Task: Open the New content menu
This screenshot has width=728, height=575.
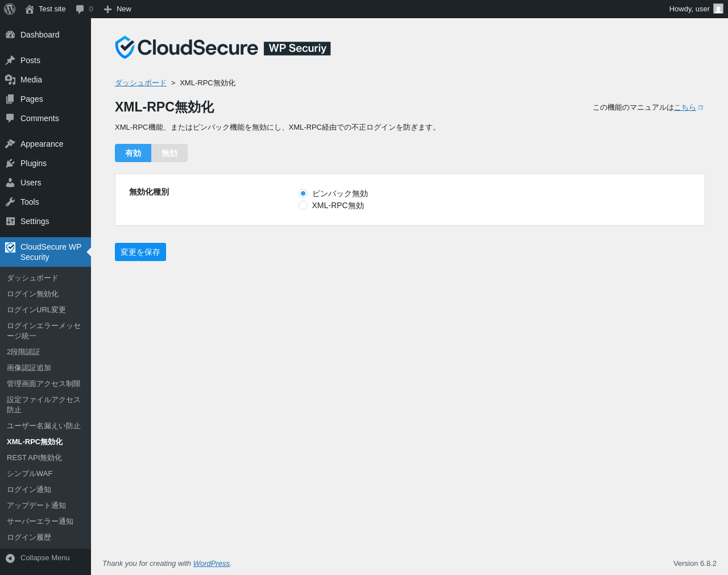Action: coord(117,9)
